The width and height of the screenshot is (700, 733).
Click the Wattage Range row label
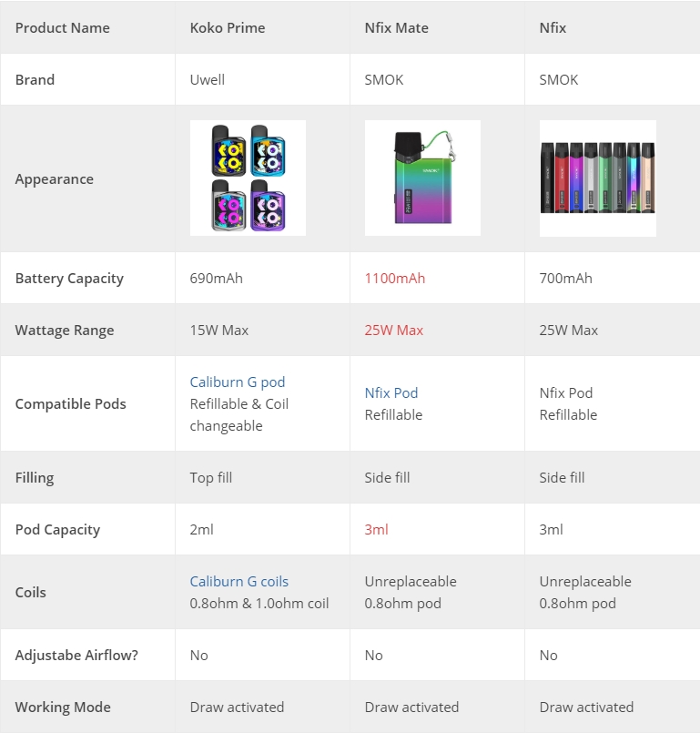[65, 330]
